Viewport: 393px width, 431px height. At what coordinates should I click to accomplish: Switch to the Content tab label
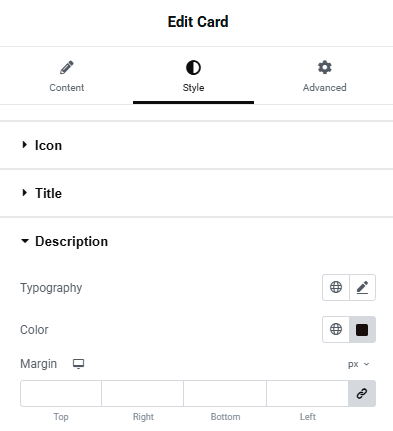[67, 88]
